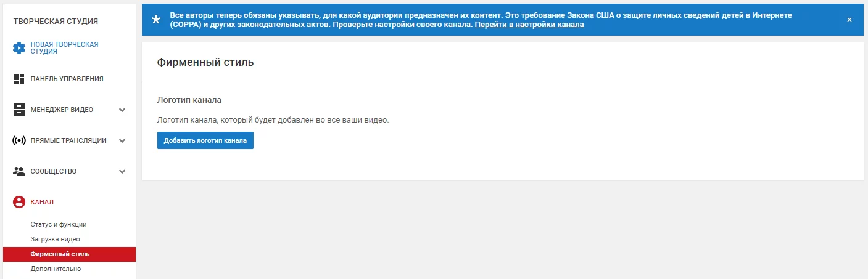Open the Дополнительно submenu item
The width and height of the screenshot is (868, 279).
[56, 269]
